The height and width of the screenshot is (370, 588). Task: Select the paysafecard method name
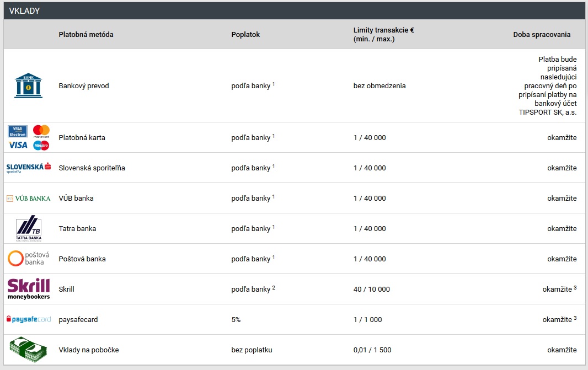point(78,320)
